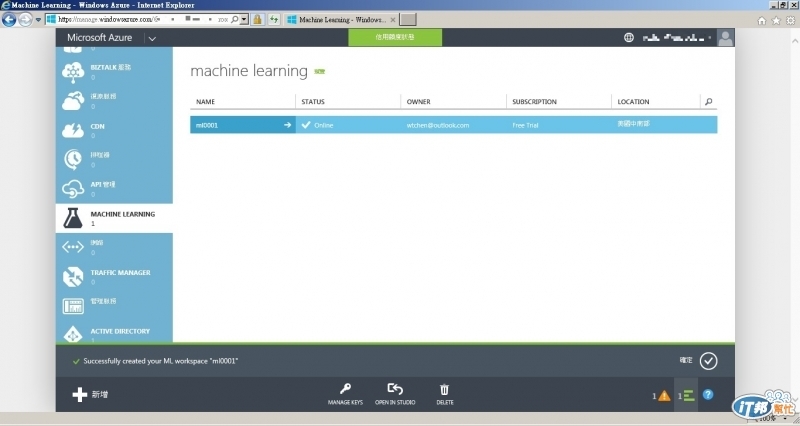
Task: Delete the selected workspace using the trash icon
Action: coord(444,389)
